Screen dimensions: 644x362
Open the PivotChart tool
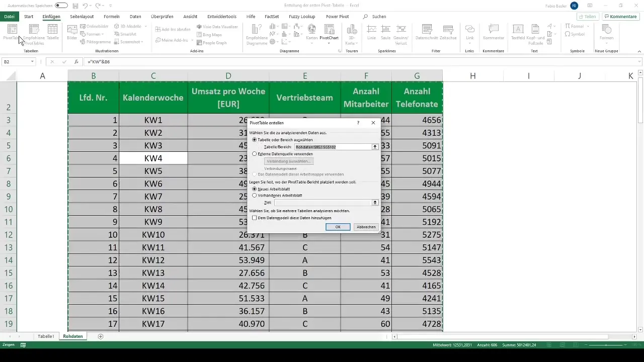[329, 31]
